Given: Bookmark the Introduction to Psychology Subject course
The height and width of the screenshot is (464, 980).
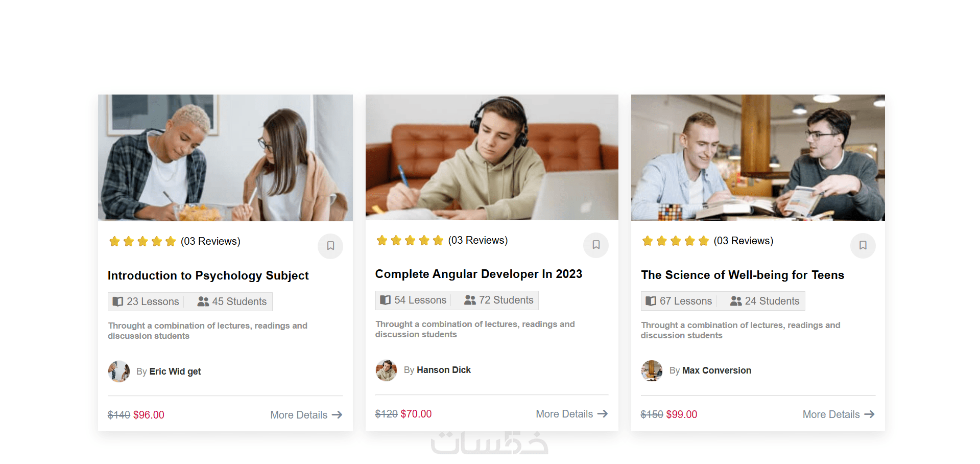Looking at the screenshot, I should pos(330,246).
